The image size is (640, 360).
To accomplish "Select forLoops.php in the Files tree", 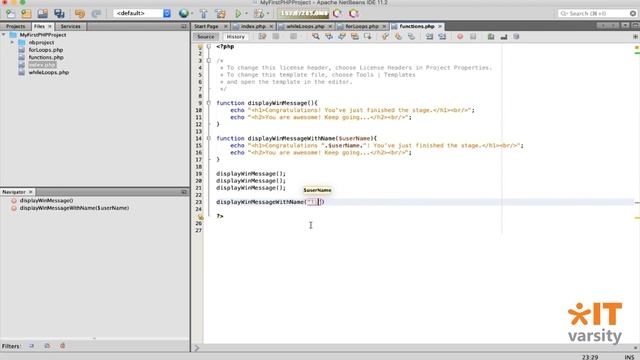I will (46, 50).
